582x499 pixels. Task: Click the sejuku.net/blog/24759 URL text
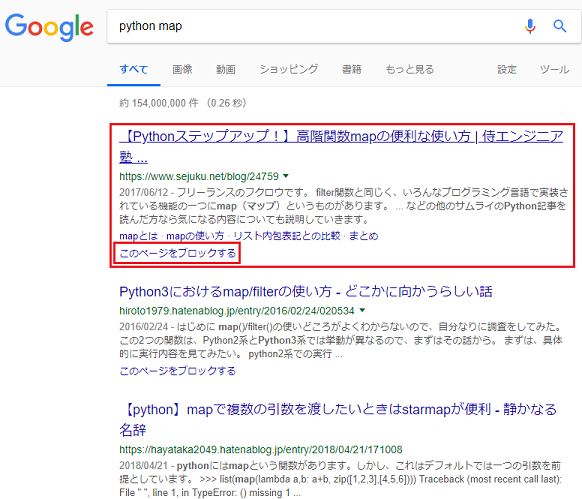pyautogui.click(x=199, y=176)
